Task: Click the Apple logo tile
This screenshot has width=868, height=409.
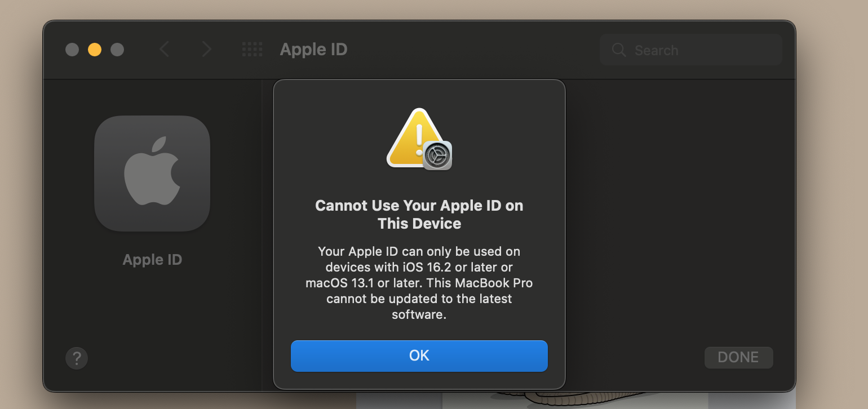Action: coord(152,174)
